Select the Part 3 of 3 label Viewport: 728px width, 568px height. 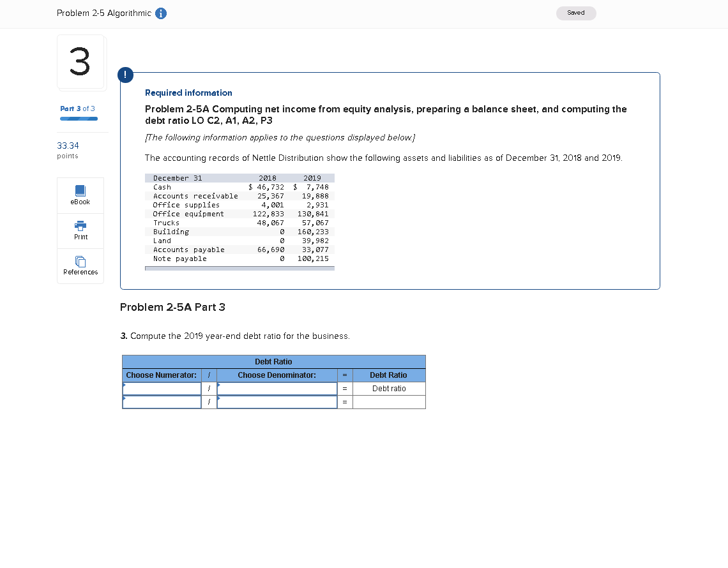click(x=77, y=108)
